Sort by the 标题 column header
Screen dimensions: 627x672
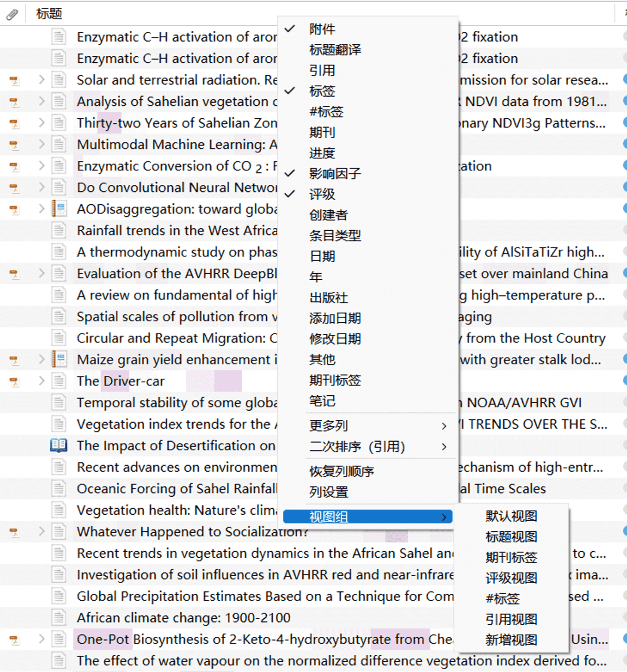click(x=49, y=14)
